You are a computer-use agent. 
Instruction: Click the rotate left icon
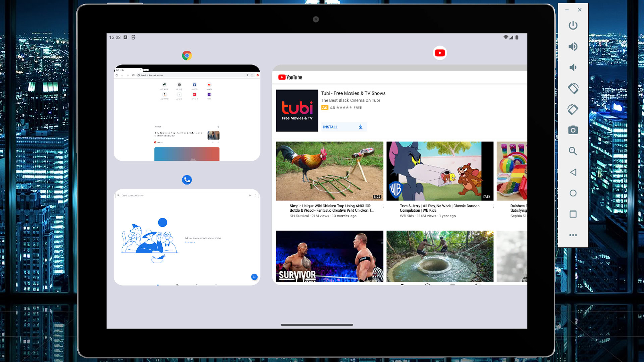tap(573, 88)
